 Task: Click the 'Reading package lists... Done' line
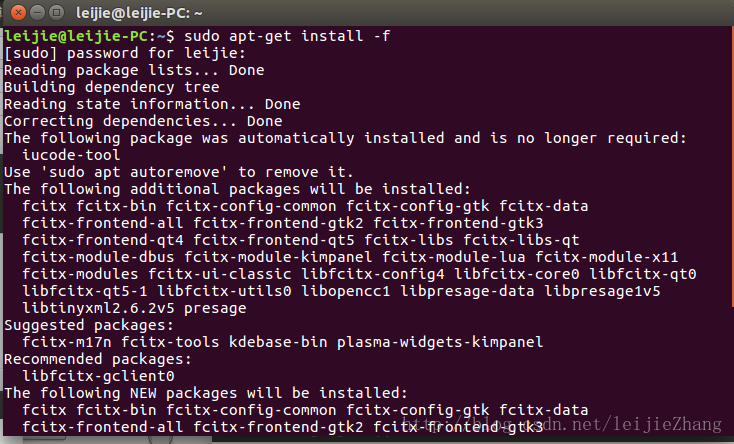click(134, 71)
